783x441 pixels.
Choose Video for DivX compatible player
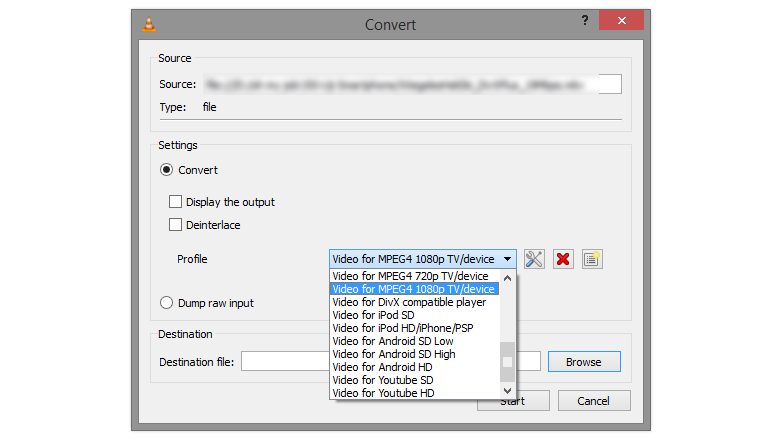[409, 302]
